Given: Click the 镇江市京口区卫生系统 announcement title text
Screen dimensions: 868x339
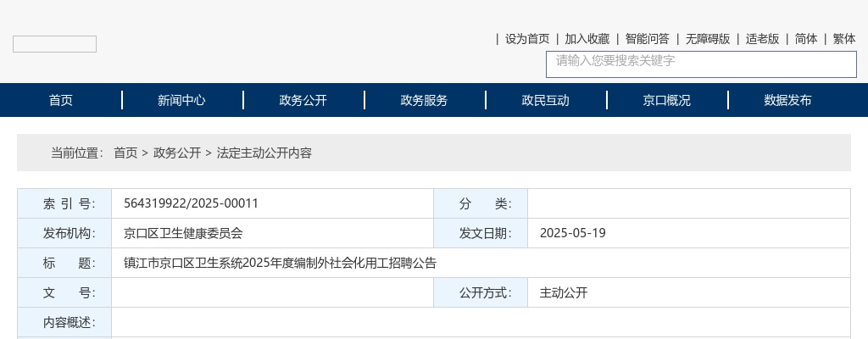Looking at the screenshot, I should coord(280,263).
